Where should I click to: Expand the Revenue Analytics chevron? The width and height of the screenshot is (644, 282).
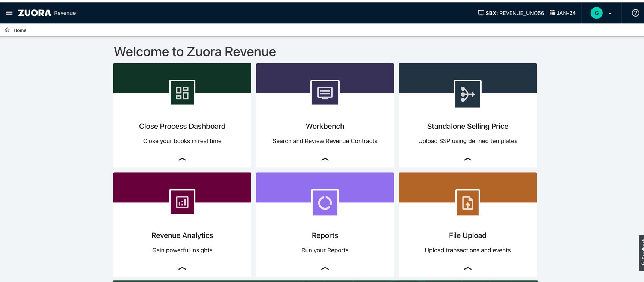tap(182, 268)
